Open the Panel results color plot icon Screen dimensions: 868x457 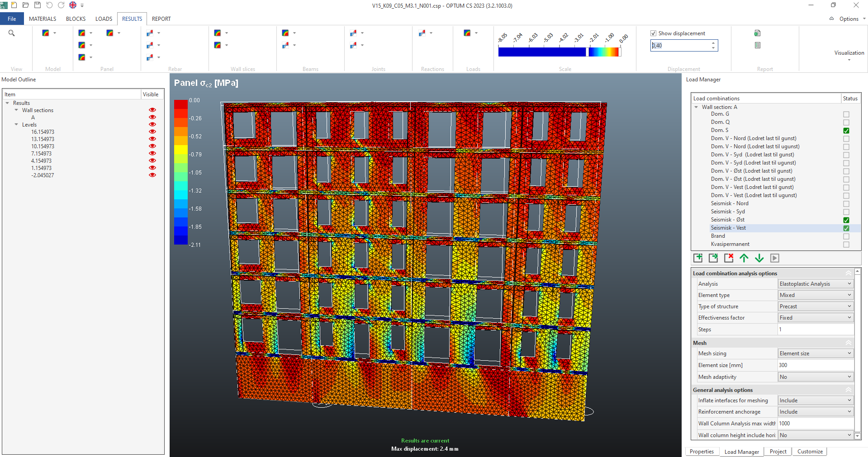(82, 33)
